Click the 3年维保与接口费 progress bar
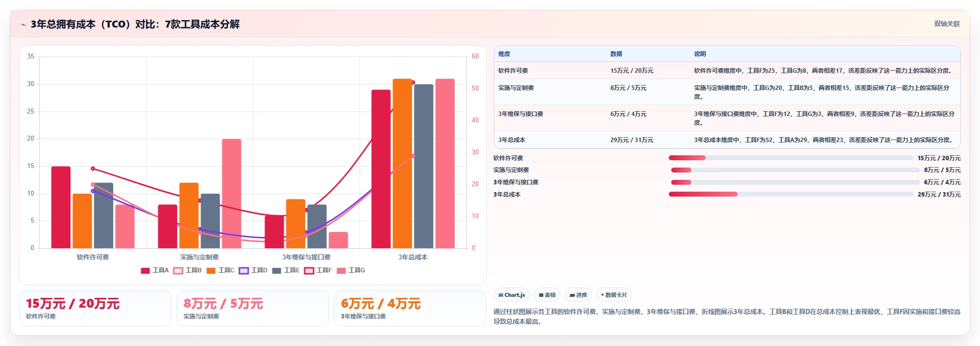Image resolution: width=980 pixels, height=346 pixels. tap(795, 182)
